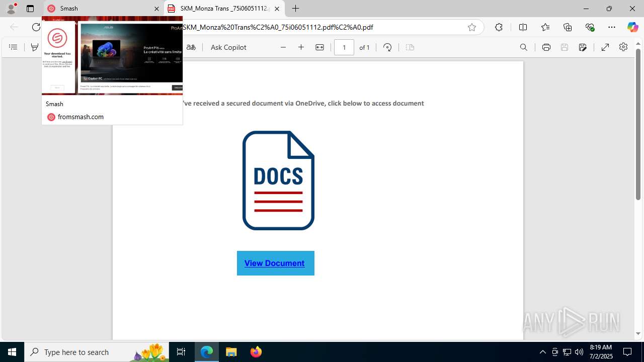644x362 pixels.
Task: Click the taskbar search box
Action: (x=97, y=352)
